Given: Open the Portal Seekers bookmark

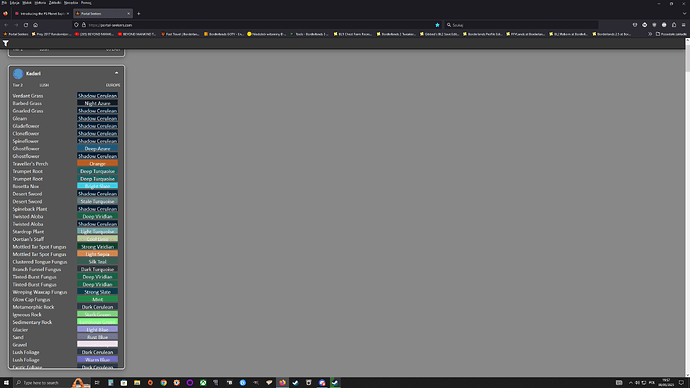Looking at the screenshot, I should [15, 34].
